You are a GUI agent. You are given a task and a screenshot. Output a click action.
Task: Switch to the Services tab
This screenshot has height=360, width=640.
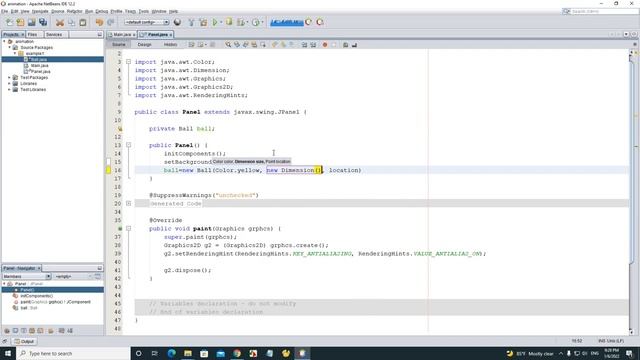(x=54, y=35)
